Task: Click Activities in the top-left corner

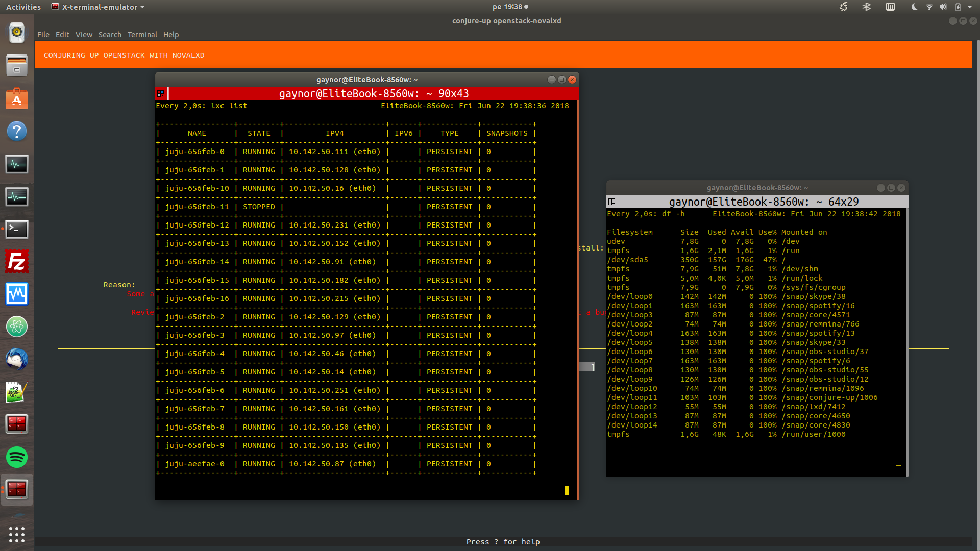Action: [23, 7]
